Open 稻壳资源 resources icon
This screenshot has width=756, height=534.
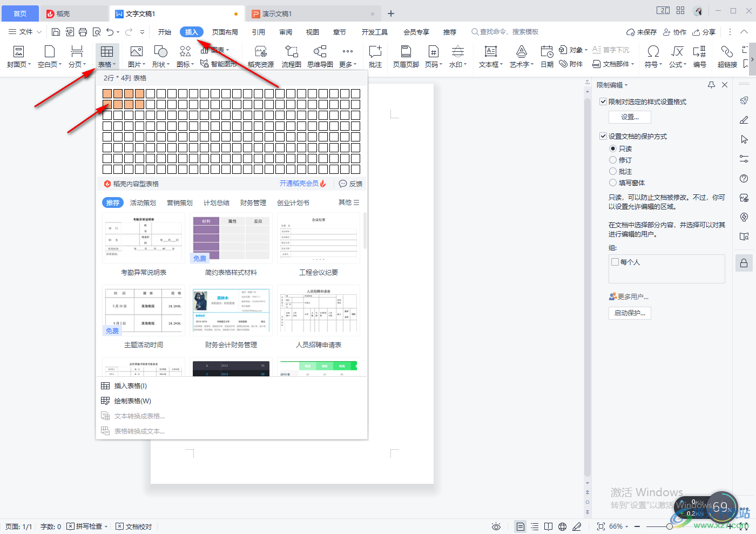pyautogui.click(x=261, y=51)
